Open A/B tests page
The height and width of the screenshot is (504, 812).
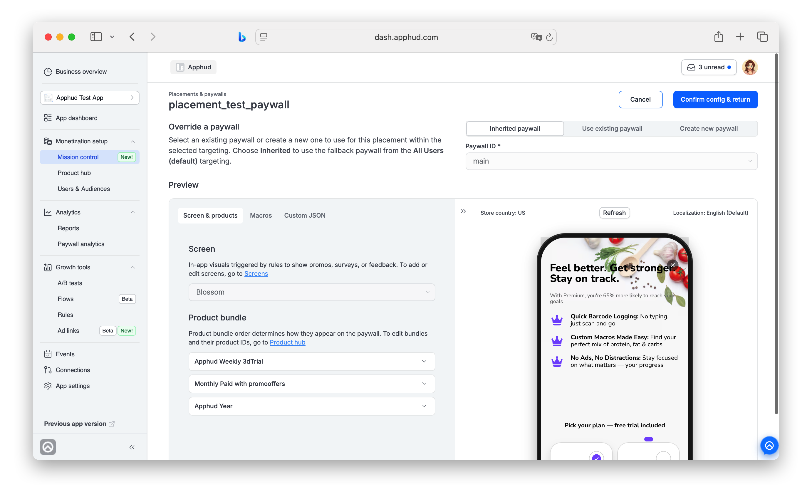tap(70, 283)
